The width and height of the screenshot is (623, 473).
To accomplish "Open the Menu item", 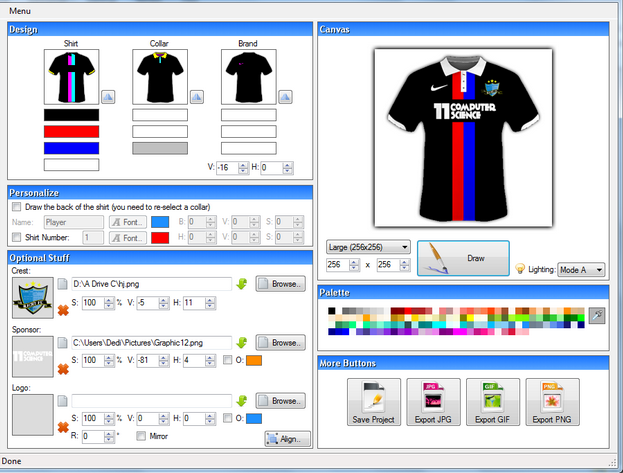I will 20,11.
